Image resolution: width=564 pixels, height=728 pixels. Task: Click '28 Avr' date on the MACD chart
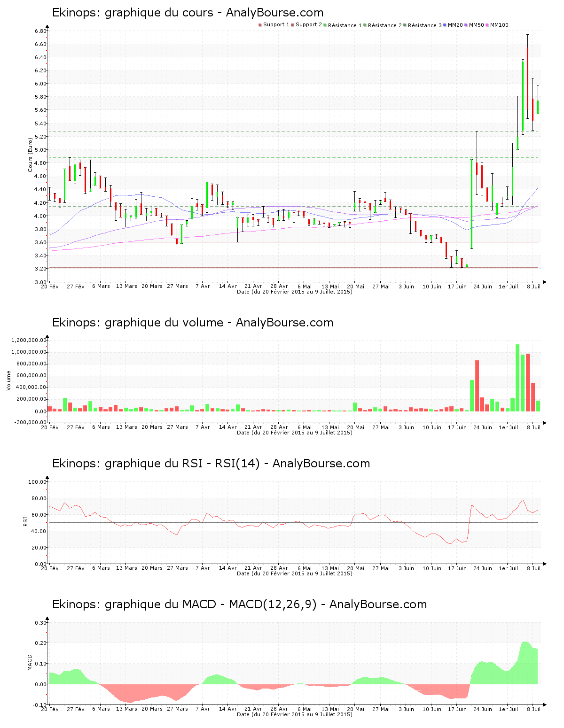279,709
